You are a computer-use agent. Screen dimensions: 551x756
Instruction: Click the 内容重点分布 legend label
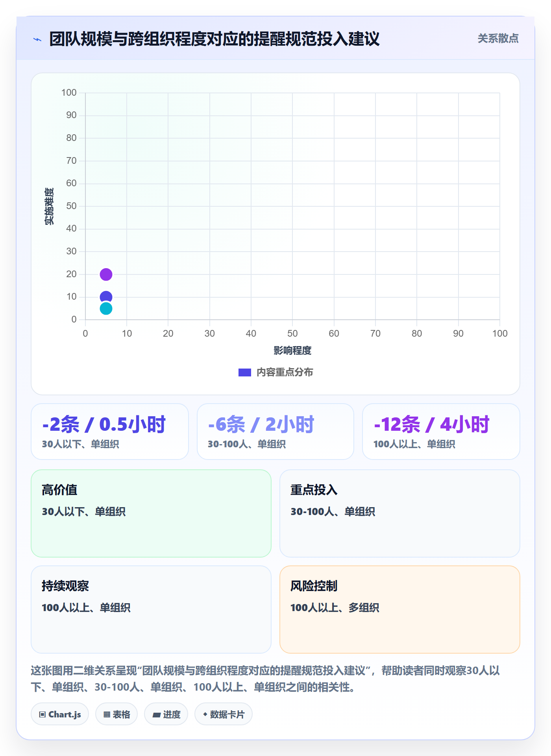[x=285, y=372]
